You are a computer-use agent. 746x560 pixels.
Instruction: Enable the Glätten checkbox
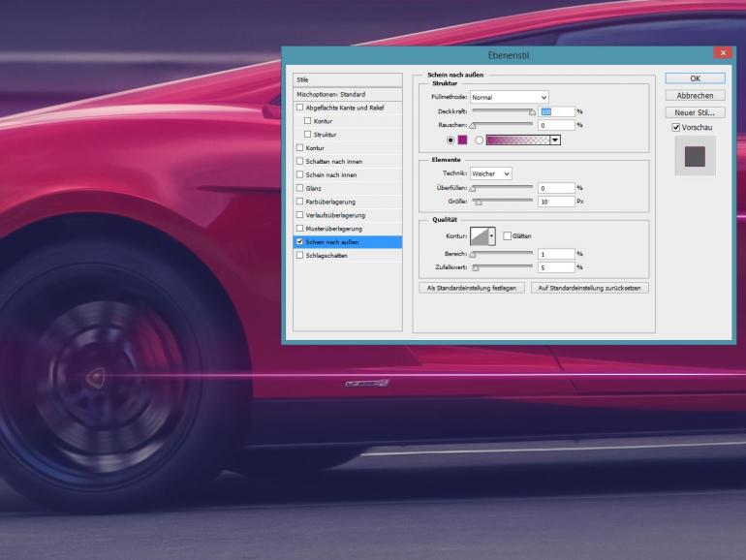point(507,236)
